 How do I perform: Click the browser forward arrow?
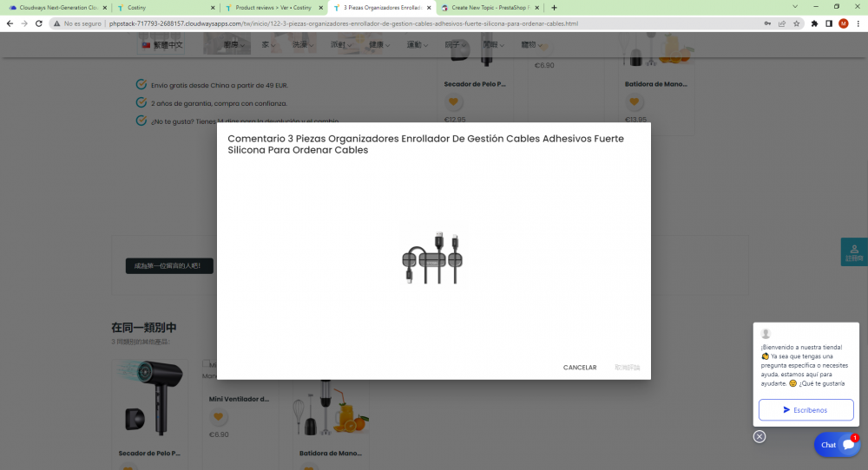tap(24, 23)
